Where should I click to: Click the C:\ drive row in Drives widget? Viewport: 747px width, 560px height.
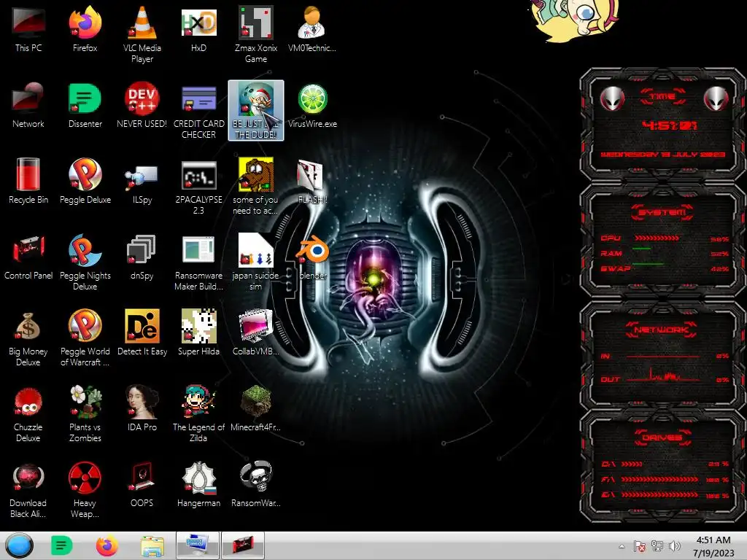coord(664,463)
